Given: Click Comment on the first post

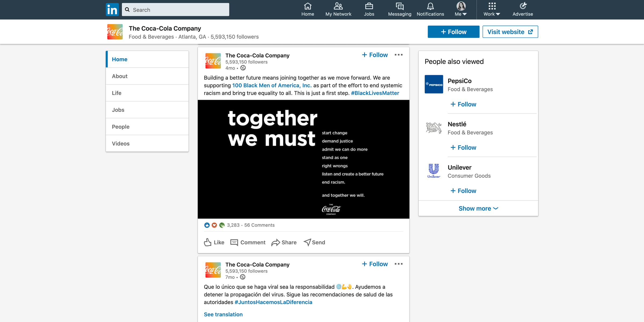Looking at the screenshot, I should [x=248, y=242].
